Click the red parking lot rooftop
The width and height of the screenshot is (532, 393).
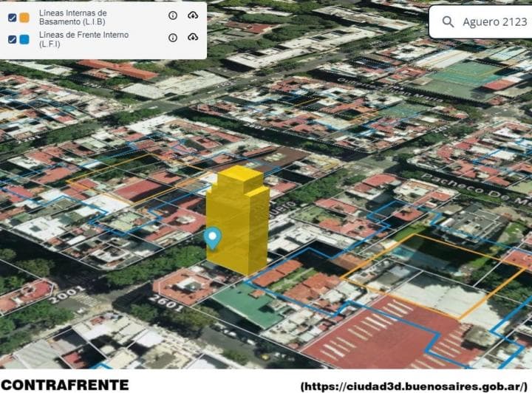click(390, 335)
